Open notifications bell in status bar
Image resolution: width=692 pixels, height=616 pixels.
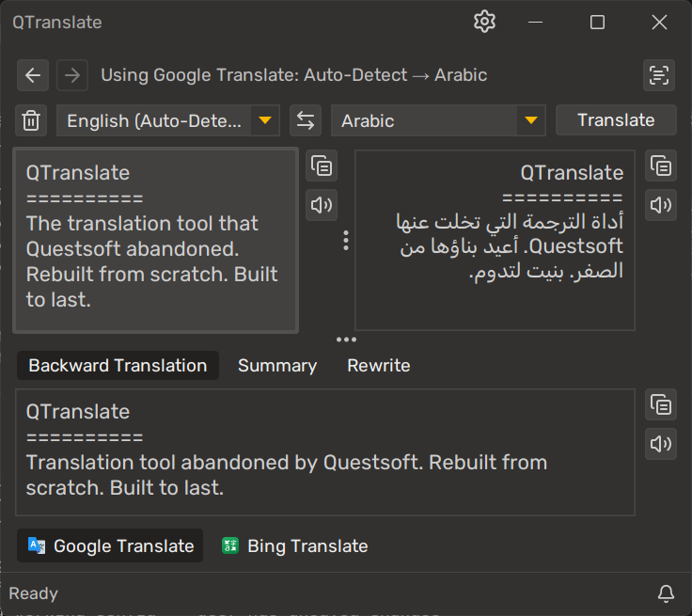[666, 594]
